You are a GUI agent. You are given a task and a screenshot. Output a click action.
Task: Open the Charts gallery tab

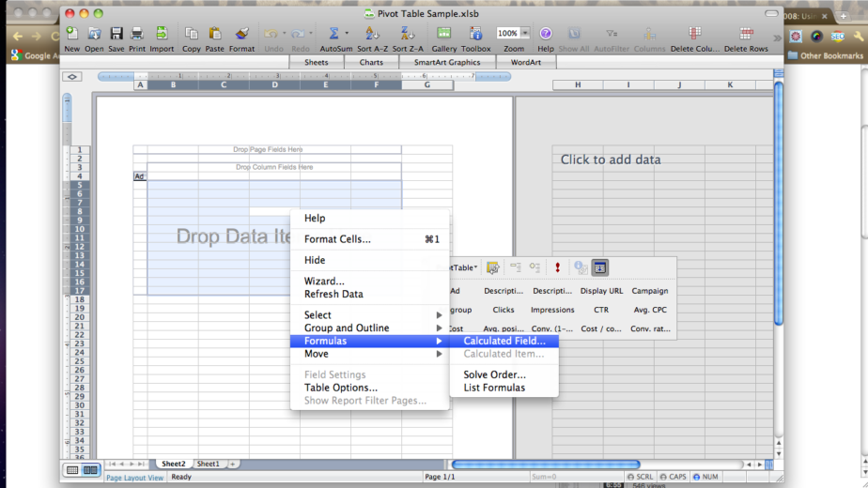point(371,63)
